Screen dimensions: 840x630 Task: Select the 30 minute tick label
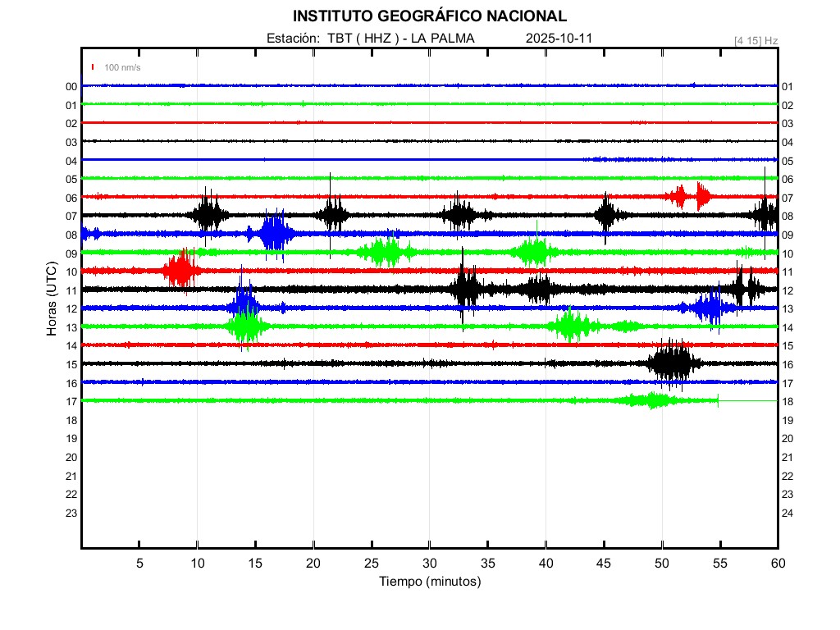(430, 564)
